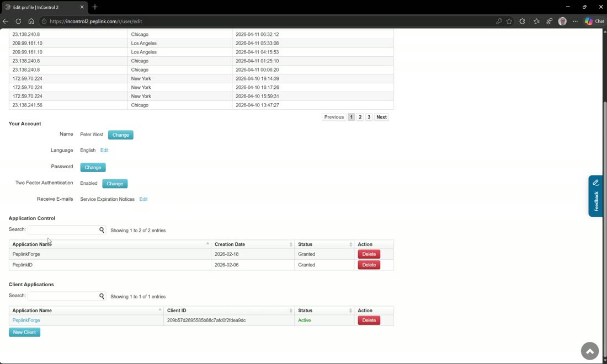
Task: Go to Previous login history page
Action: tap(334, 117)
